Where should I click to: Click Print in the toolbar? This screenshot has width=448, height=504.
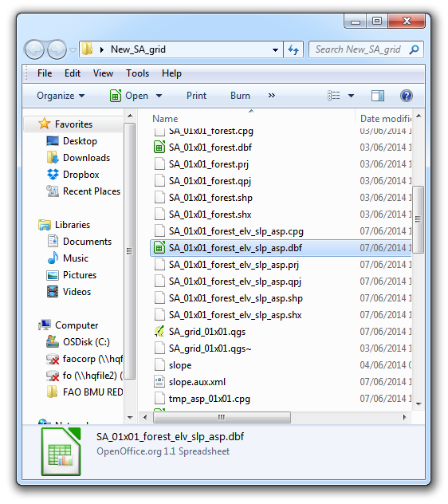pyautogui.click(x=196, y=96)
